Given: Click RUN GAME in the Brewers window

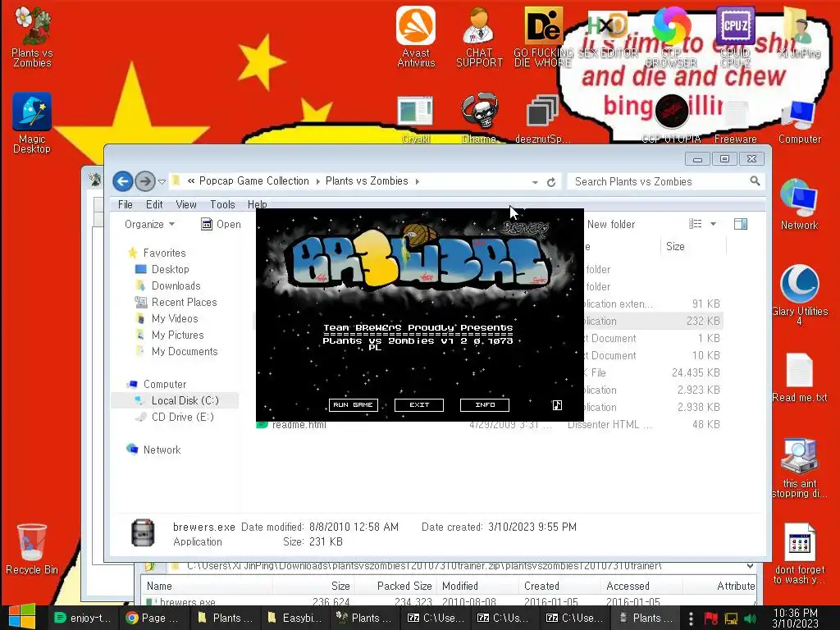Looking at the screenshot, I should click(353, 405).
